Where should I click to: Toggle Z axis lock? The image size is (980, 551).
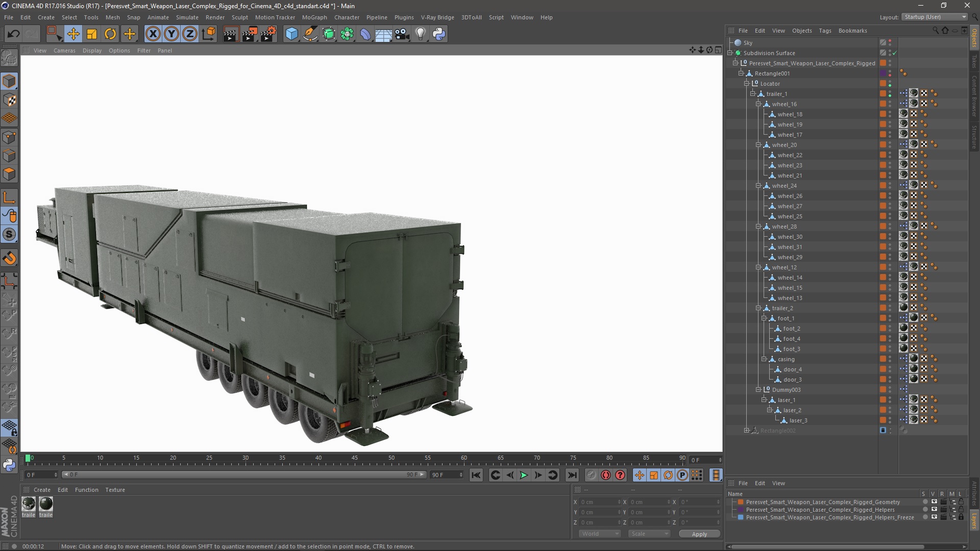tap(190, 34)
